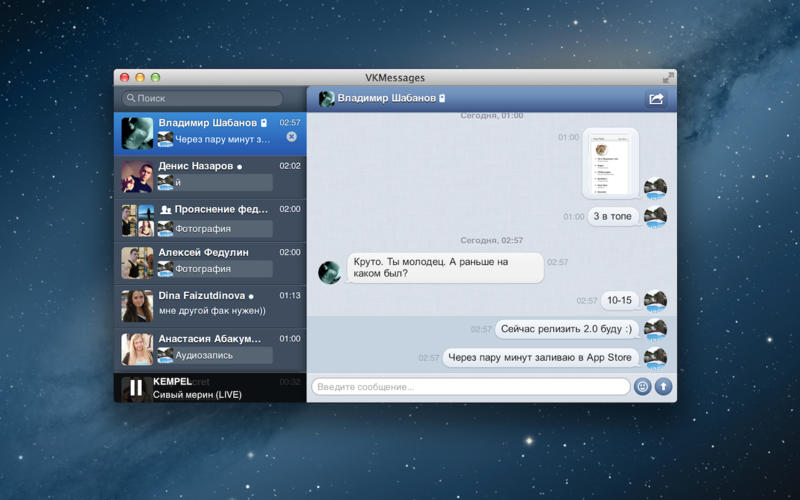Click the KEMPEL artist name in player
The height and width of the screenshot is (500, 800).
point(172,381)
